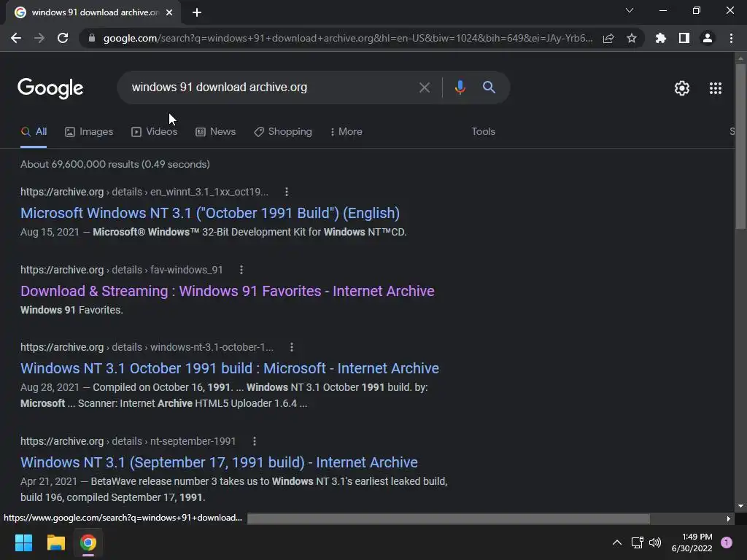Image resolution: width=747 pixels, height=560 pixels.
Task: Open File Explorer from the taskbar
Action: tap(55, 542)
